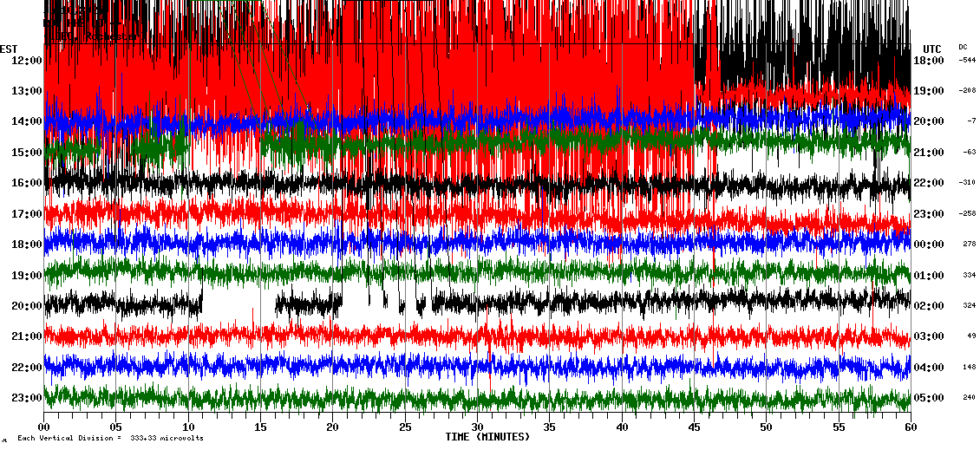This screenshot has height=450, width=980.
Task: Click the UTC column header
Action: (932, 49)
